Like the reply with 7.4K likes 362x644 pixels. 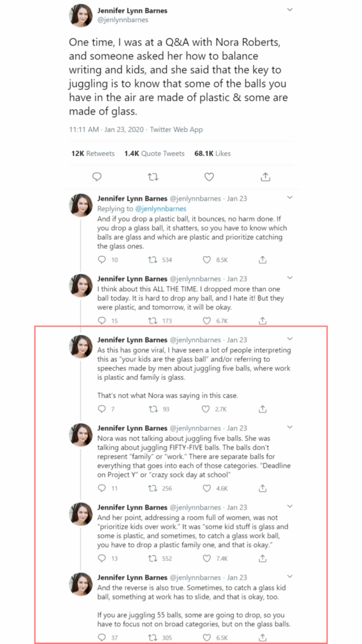207,558
